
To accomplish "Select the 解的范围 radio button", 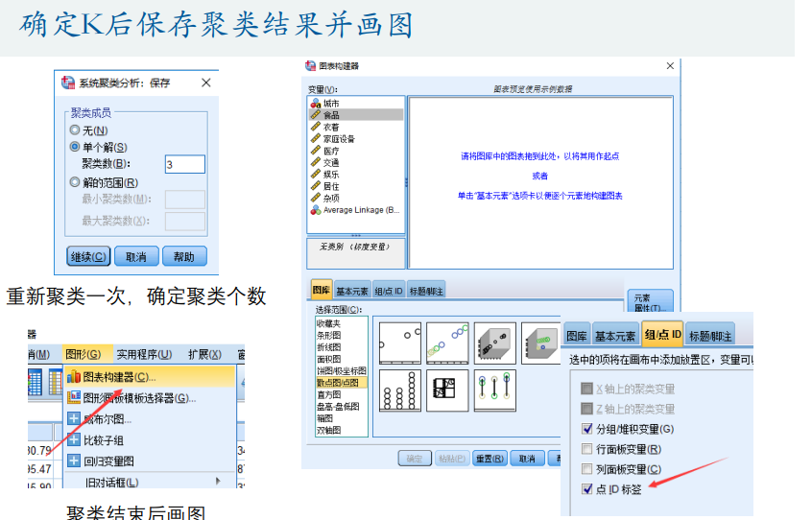I will (x=74, y=182).
